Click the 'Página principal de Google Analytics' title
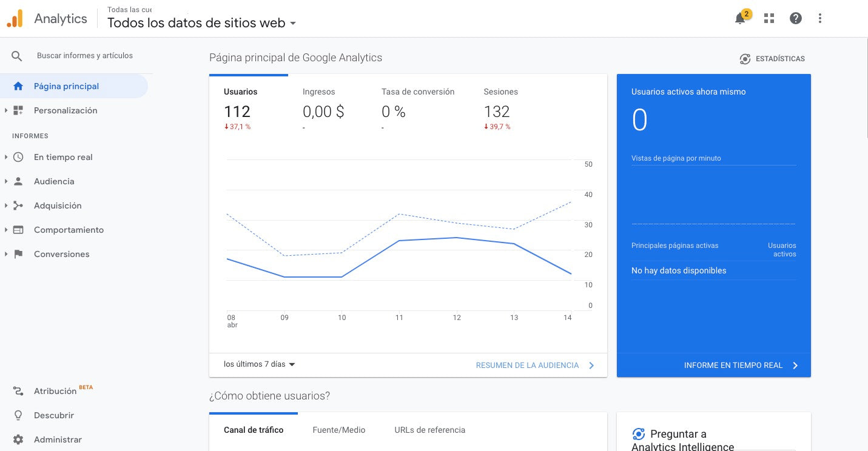 coord(295,58)
